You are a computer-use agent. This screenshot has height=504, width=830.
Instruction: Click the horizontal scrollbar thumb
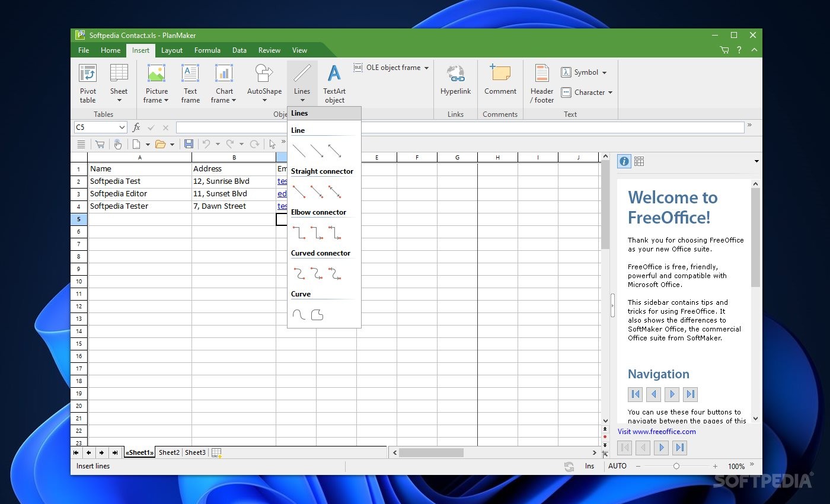tap(431, 452)
